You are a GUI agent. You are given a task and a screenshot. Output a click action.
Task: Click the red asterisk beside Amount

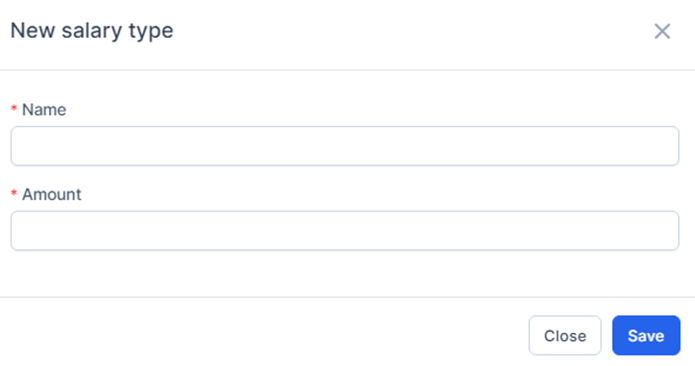point(14,193)
